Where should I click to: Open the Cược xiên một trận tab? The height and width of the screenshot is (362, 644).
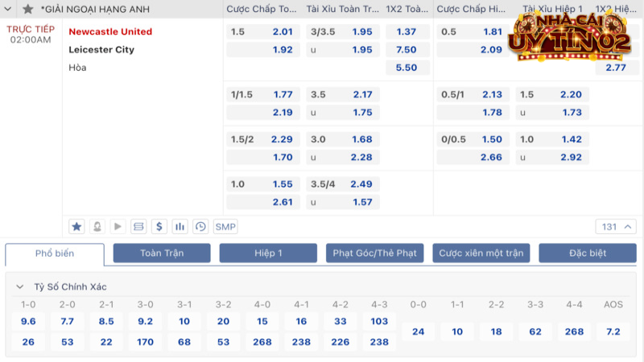coord(481,253)
